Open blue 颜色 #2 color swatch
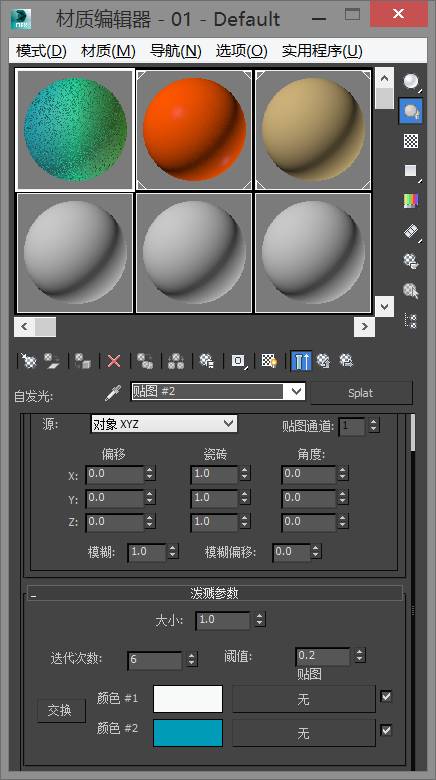 (x=188, y=733)
